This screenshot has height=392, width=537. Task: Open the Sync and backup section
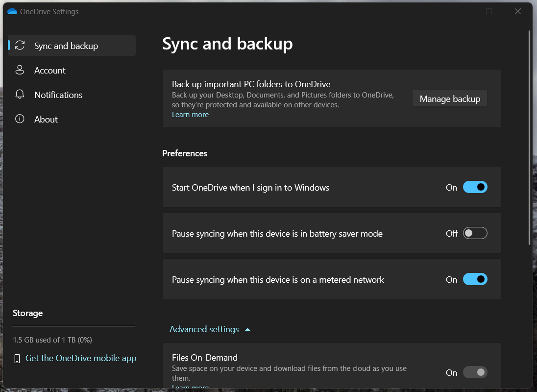(72, 46)
